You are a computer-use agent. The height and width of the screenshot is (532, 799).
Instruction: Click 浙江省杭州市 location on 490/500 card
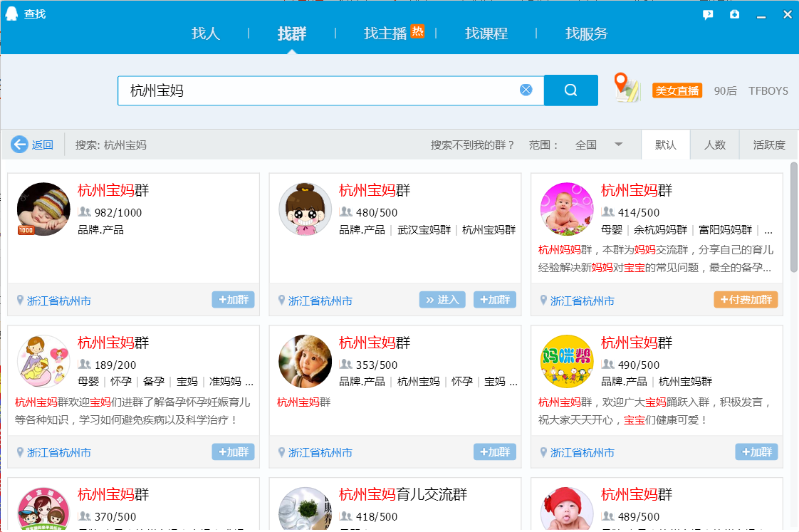click(582, 452)
